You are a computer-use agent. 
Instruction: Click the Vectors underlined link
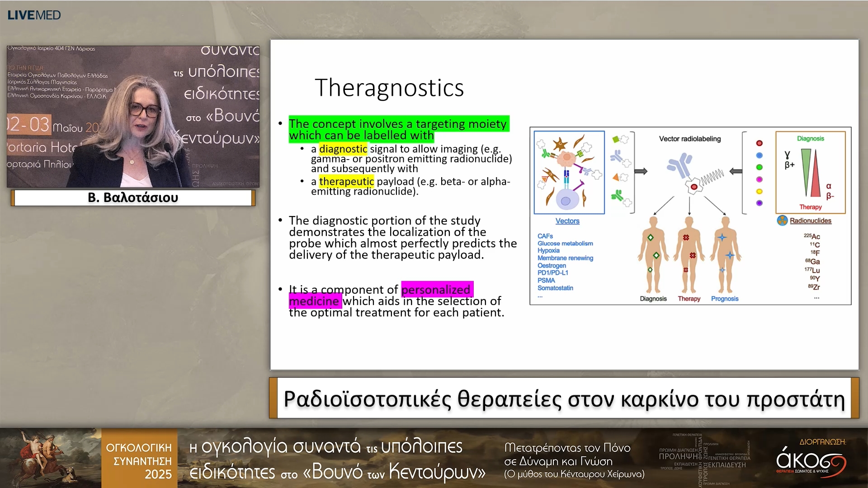coord(567,221)
